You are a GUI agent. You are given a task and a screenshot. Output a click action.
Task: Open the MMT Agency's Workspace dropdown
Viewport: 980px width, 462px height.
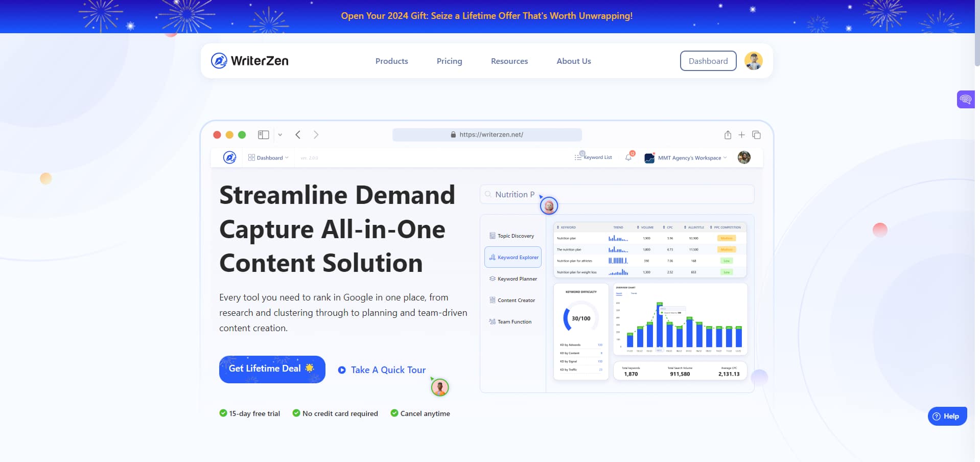(x=690, y=157)
